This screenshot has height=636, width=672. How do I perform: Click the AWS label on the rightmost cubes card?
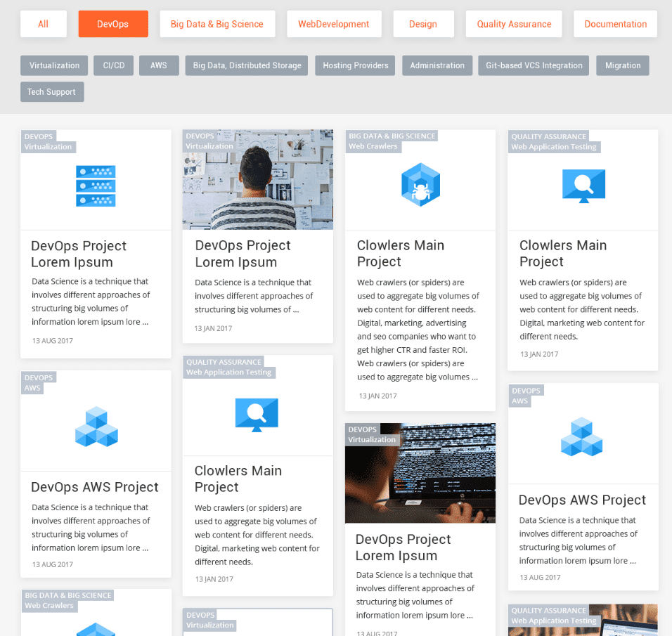[519, 401]
